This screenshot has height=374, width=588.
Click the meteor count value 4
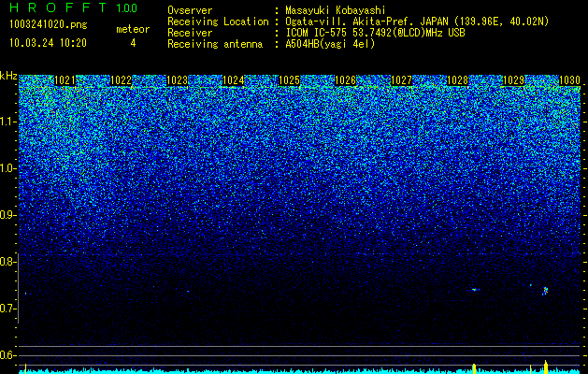pyautogui.click(x=133, y=43)
